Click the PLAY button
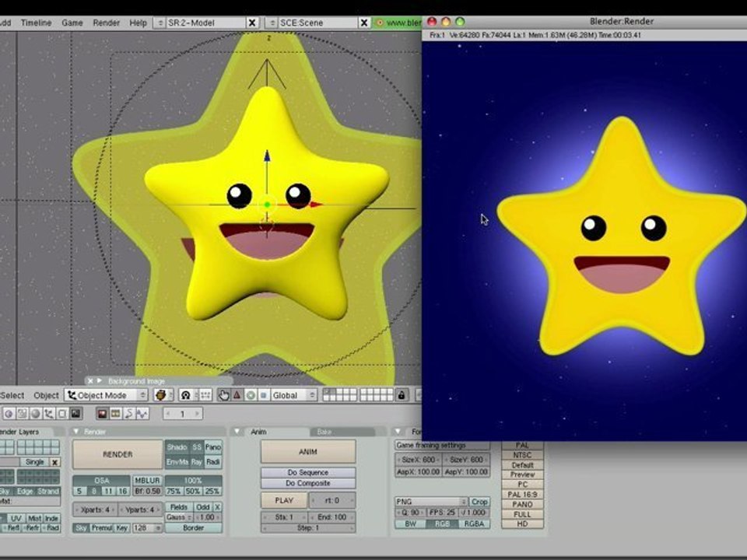This screenshot has height=560, width=747. (284, 500)
